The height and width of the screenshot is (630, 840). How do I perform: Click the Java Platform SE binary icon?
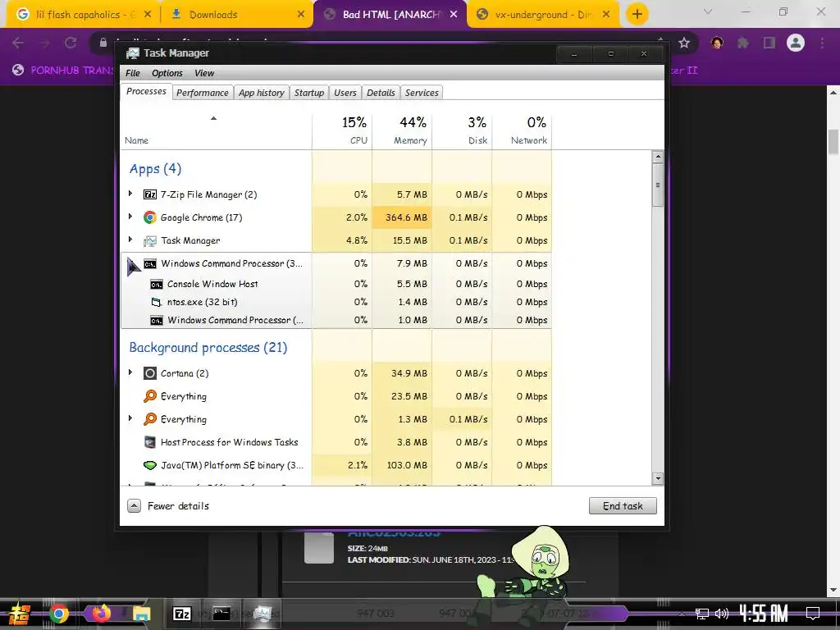click(x=150, y=466)
